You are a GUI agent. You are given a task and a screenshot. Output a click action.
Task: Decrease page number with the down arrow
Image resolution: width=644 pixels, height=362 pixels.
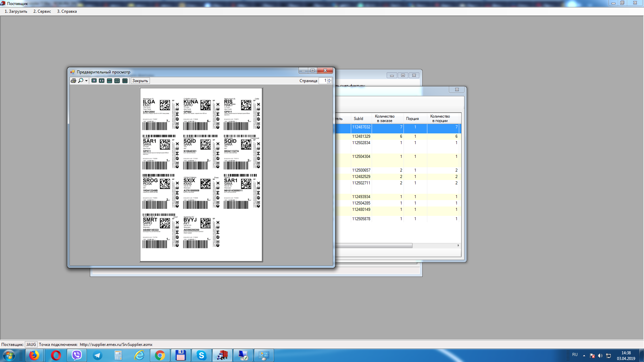tap(329, 82)
